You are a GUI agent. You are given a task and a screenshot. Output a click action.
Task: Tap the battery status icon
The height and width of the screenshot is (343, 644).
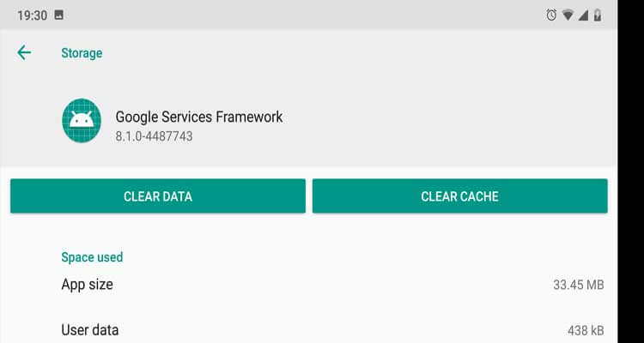coord(598,15)
